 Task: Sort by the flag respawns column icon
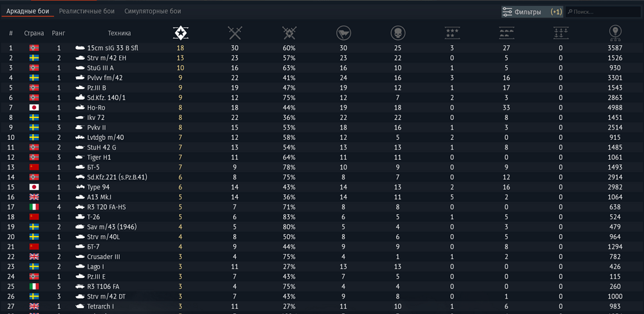pos(343,33)
